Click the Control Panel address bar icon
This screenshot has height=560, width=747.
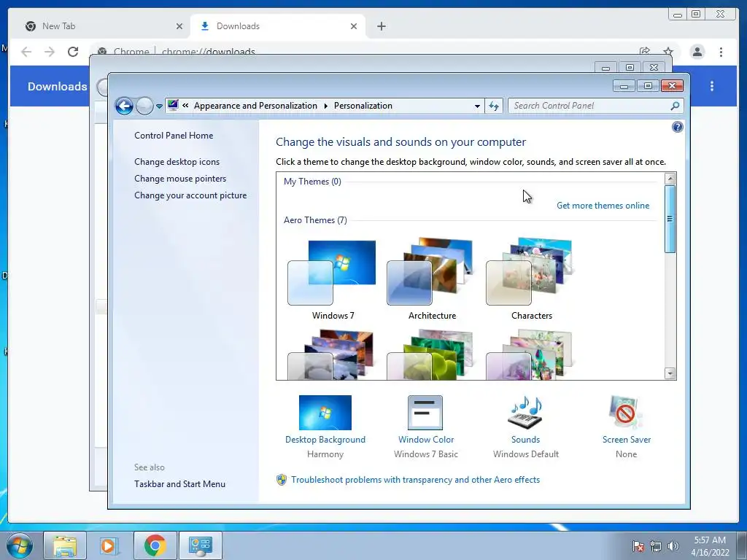click(x=173, y=105)
